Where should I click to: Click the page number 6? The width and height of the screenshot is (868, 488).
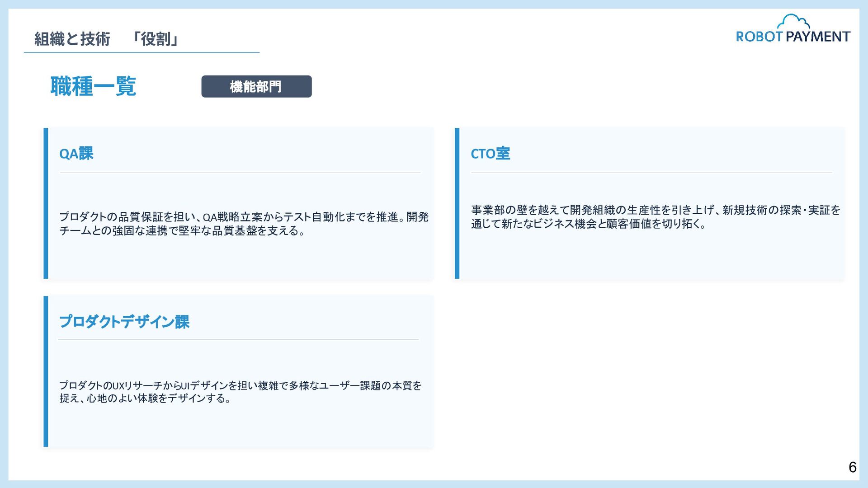[x=852, y=467]
